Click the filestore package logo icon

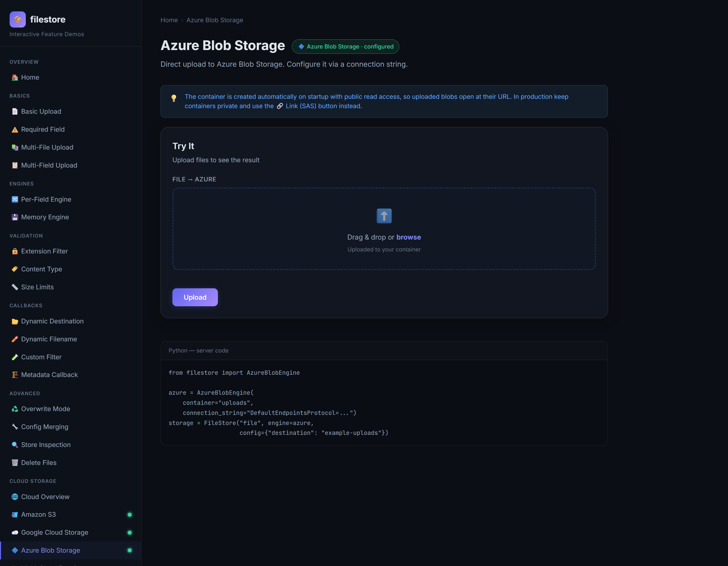(18, 19)
